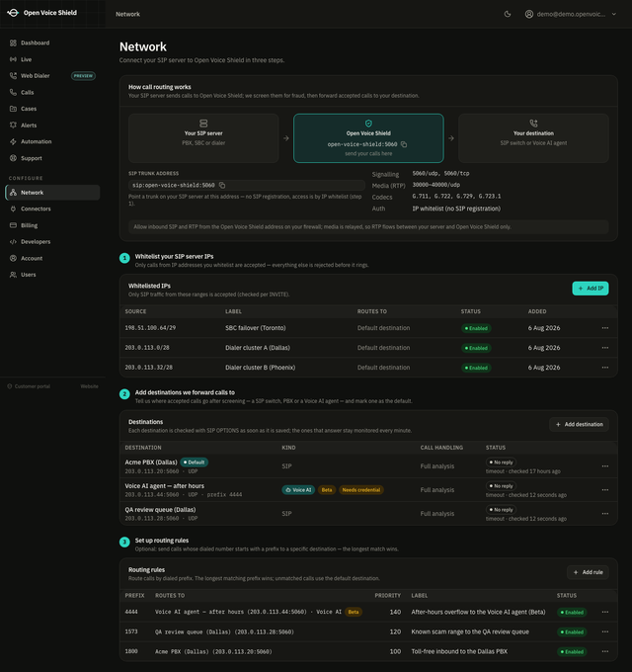Click the Needs credential badge
Image resolution: width=632 pixels, height=672 pixels.
point(361,490)
